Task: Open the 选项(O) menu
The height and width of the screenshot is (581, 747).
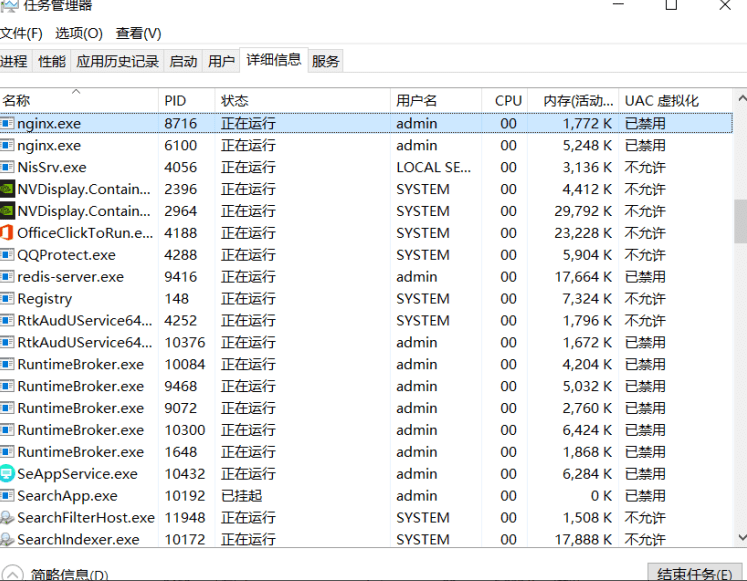Action: 79,33
